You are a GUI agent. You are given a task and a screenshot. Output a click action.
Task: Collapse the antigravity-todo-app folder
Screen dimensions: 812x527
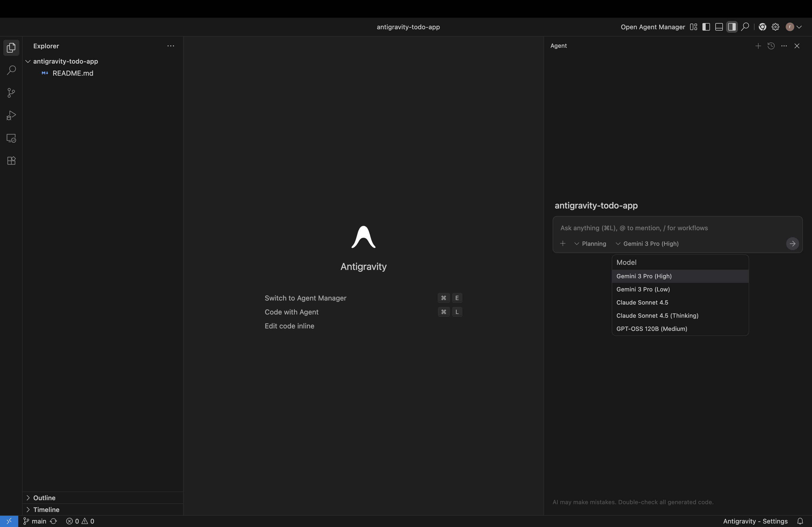tap(28, 61)
